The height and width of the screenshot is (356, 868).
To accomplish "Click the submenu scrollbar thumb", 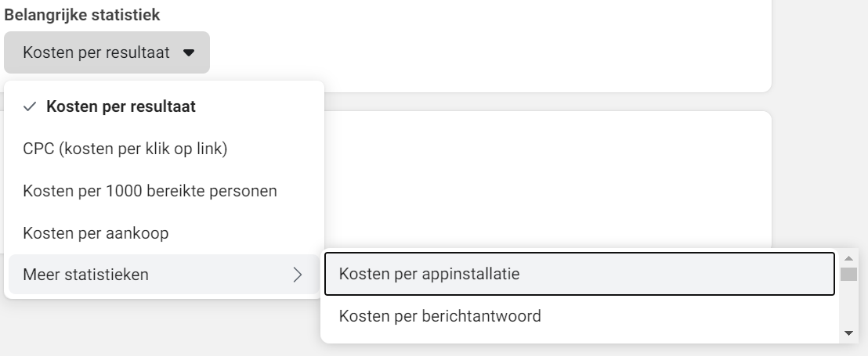I will point(848,274).
